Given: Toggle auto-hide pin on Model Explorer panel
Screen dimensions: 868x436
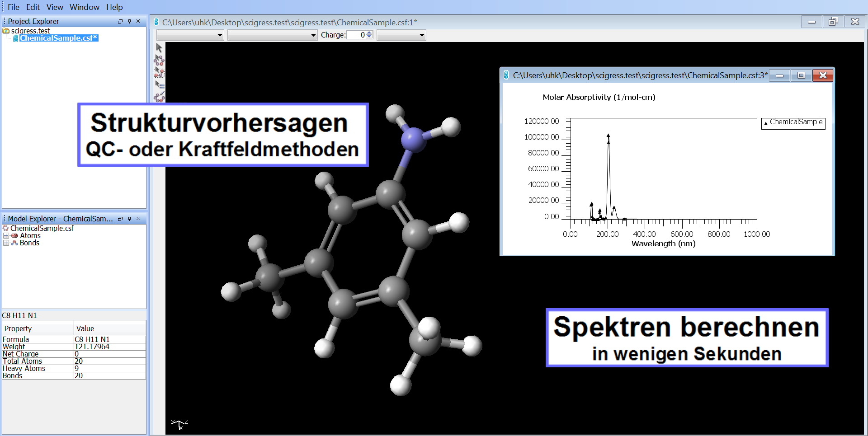Looking at the screenshot, I should coord(129,219).
